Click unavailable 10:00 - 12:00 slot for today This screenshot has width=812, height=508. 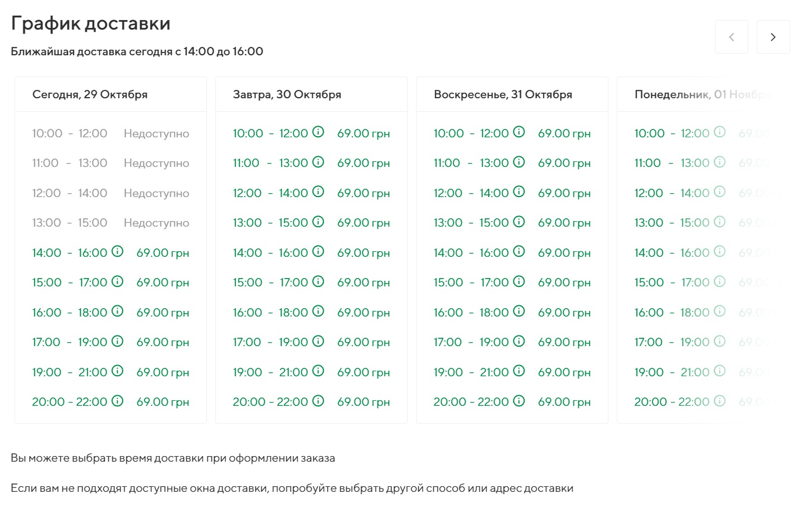pos(69,133)
